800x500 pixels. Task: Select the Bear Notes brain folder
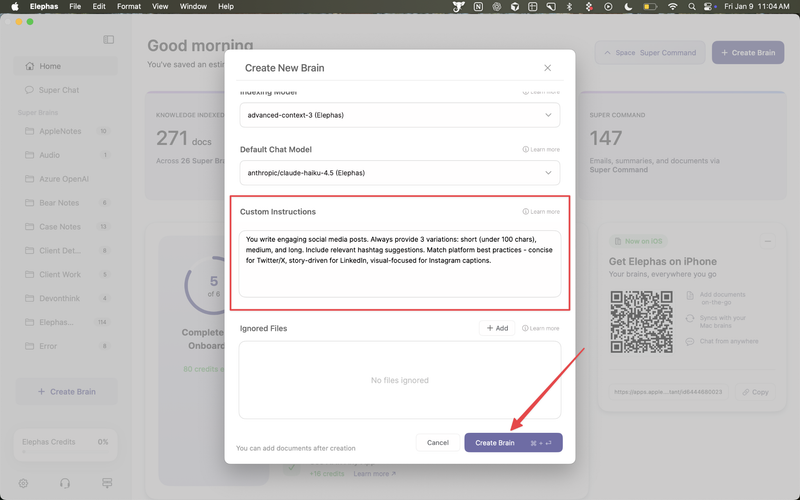point(66,203)
